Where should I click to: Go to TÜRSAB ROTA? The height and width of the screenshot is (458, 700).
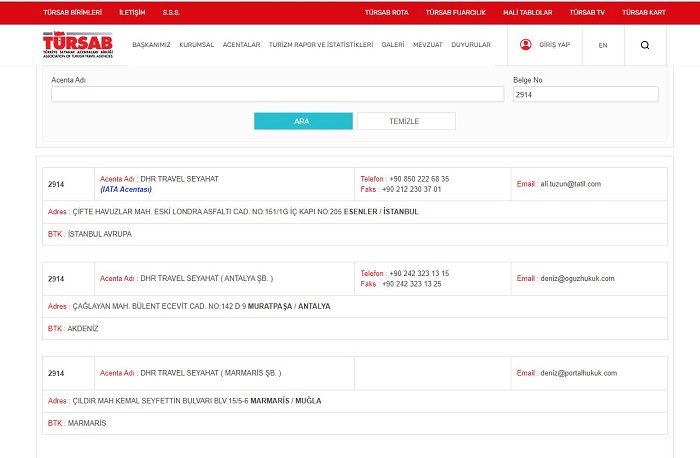tap(387, 12)
